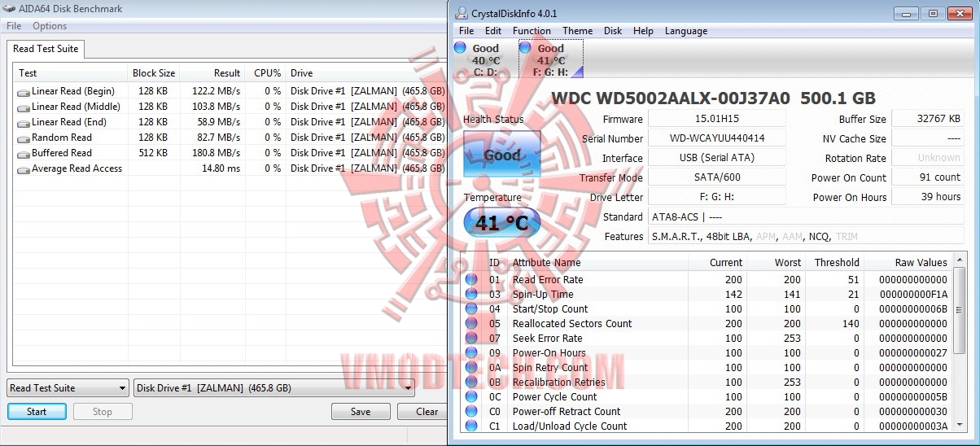The height and width of the screenshot is (446, 980).
Task: Click the scroll up arrow of SMART list
Action: [x=959, y=261]
